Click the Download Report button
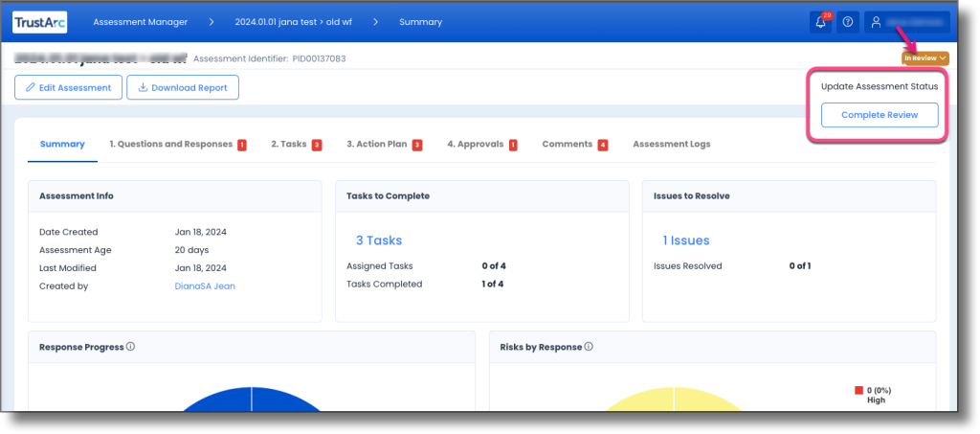980x434 pixels. coord(183,87)
